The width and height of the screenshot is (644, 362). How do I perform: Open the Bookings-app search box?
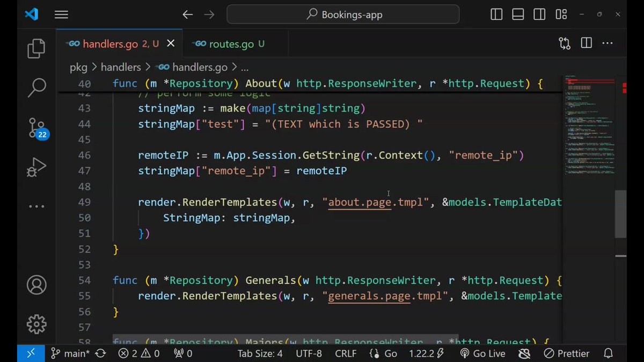pos(343,14)
